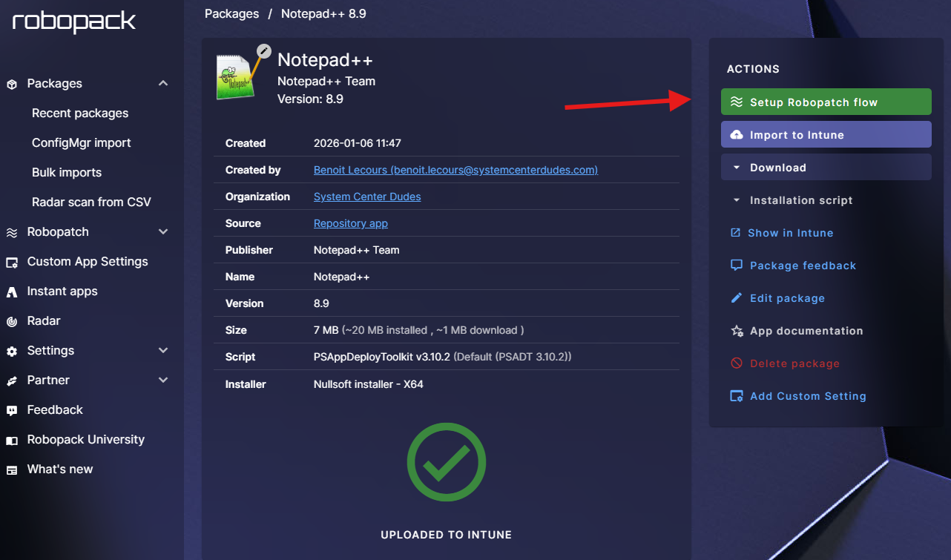Image resolution: width=951 pixels, height=560 pixels.
Task: Open Package feedback
Action: pyautogui.click(x=802, y=266)
